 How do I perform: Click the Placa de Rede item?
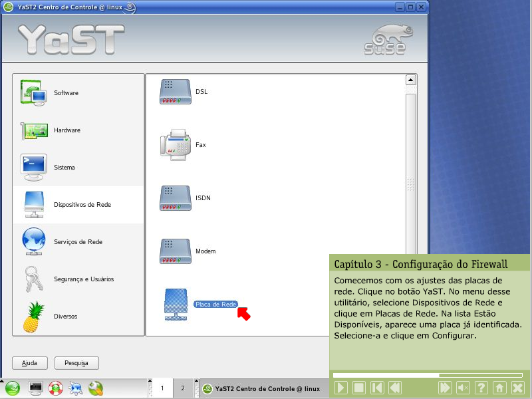(215, 304)
